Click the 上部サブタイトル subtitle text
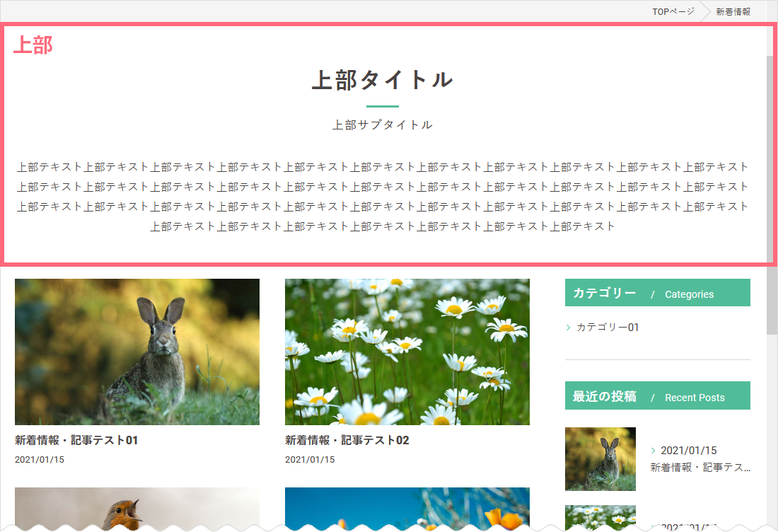Screen dimensions: 778x532 [x=382, y=125]
